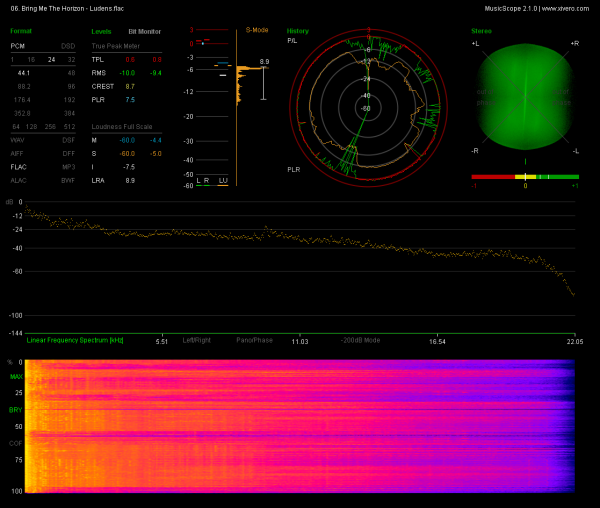The width and height of the screenshot is (600, 508).
Task: Click the 96 sample rate indicator
Action: pos(72,87)
